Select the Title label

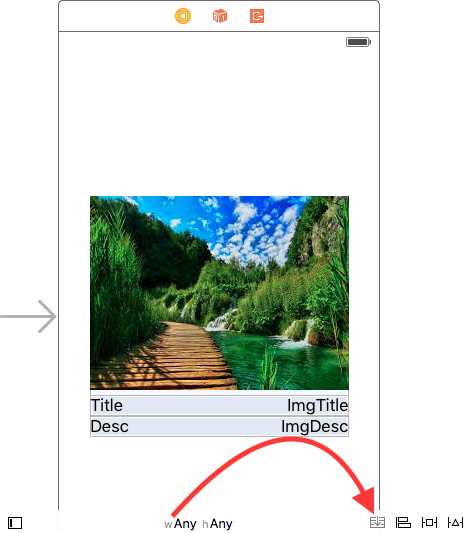(107, 405)
